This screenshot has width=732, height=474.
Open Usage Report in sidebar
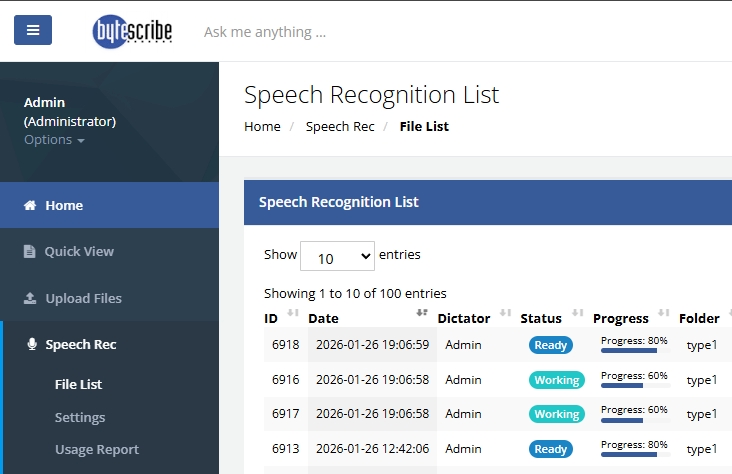(x=97, y=450)
